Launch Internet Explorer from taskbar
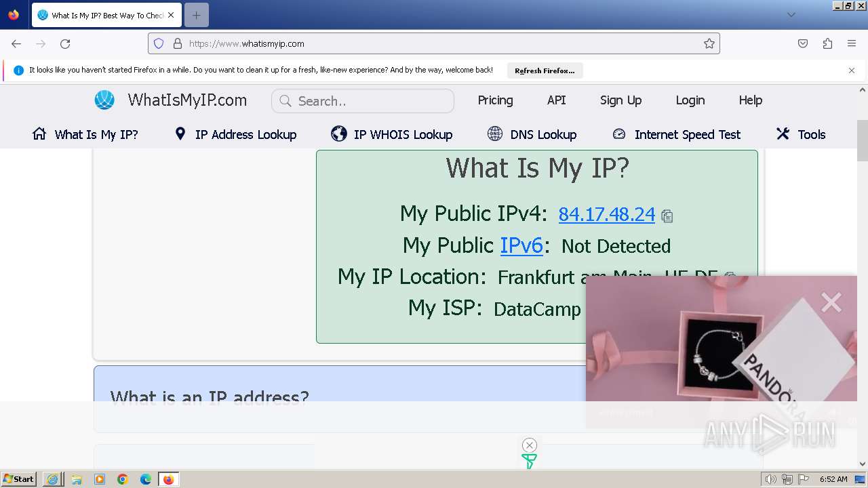This screenshot has width=868, height=488. pos(53,479)
